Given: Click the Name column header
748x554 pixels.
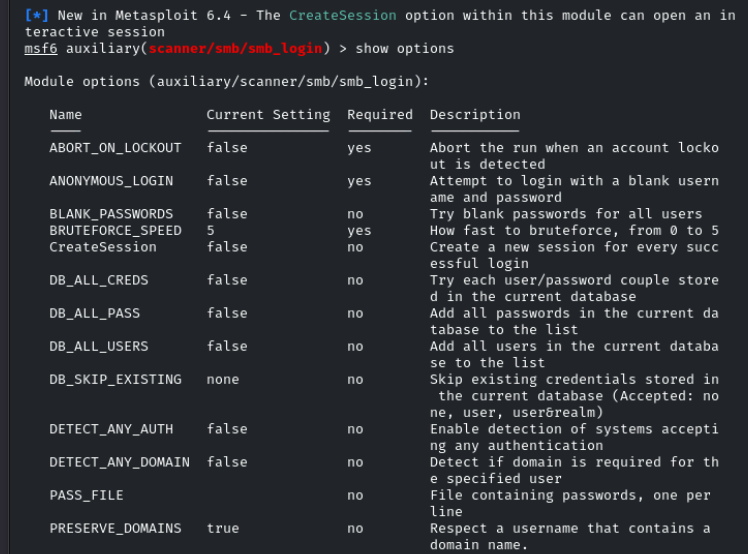Looking at the screenshot, I should 65,115.
